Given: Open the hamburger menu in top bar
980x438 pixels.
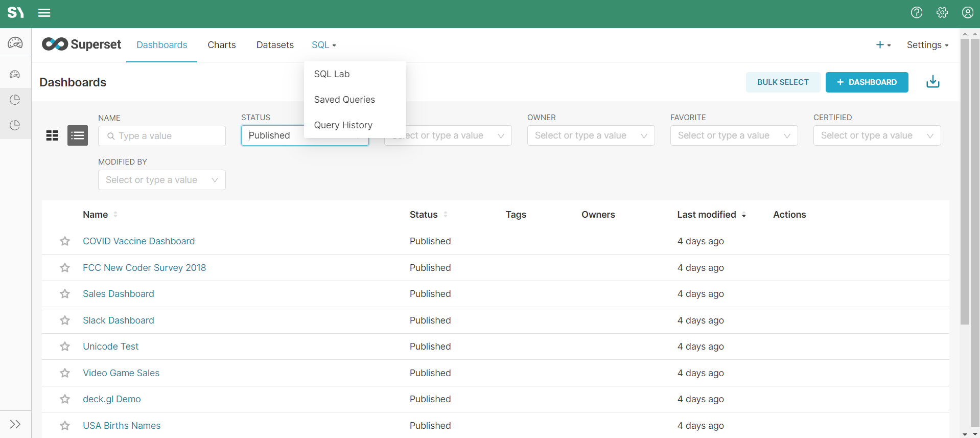Looking at the screenshot, I should pyautogui.click(x=44, y=13).
